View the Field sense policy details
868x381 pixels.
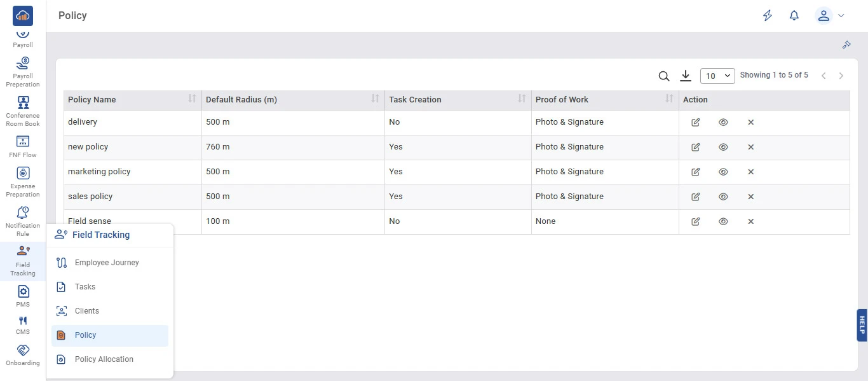(723, 221)
